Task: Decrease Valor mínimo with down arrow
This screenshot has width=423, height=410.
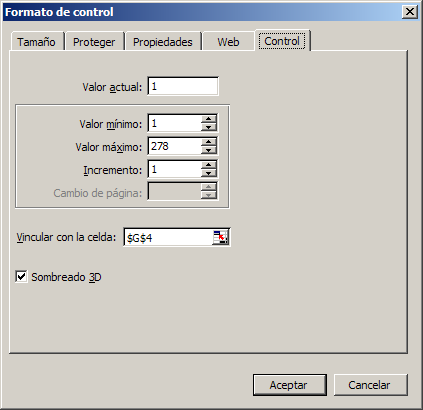Action: pos(209,127)
